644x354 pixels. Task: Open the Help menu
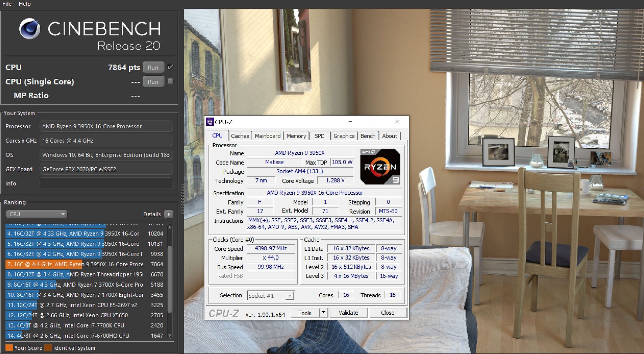25,4
